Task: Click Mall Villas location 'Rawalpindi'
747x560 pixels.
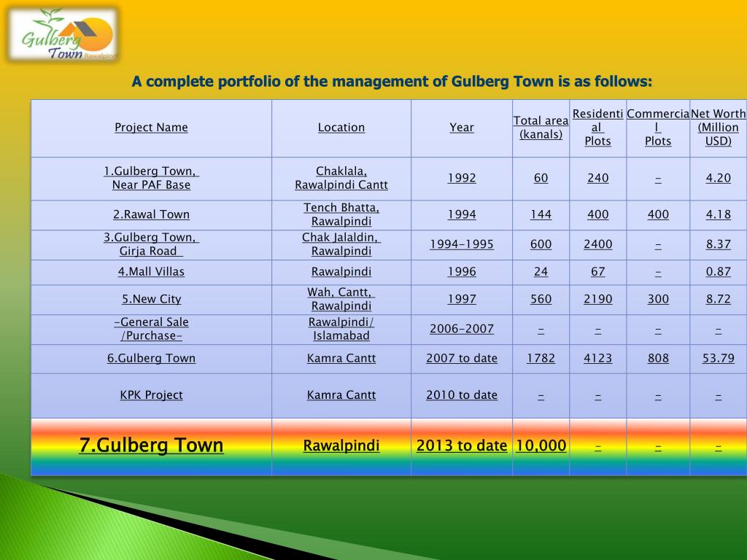Action: (341, 272)
